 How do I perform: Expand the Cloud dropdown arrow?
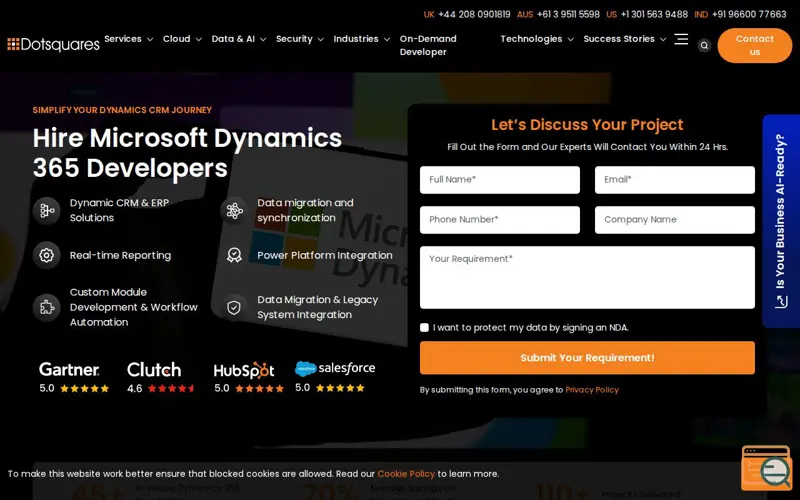pyautogui.click(x=199, y=39)
